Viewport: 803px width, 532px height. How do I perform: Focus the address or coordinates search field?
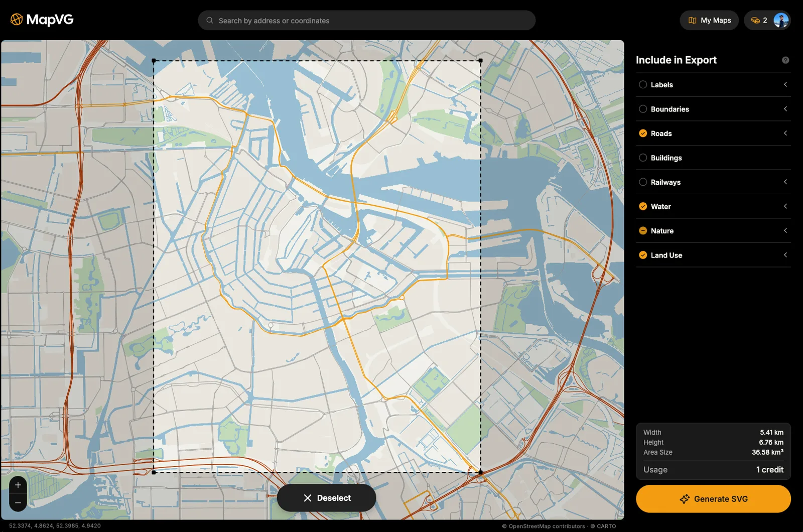(366, 21)
